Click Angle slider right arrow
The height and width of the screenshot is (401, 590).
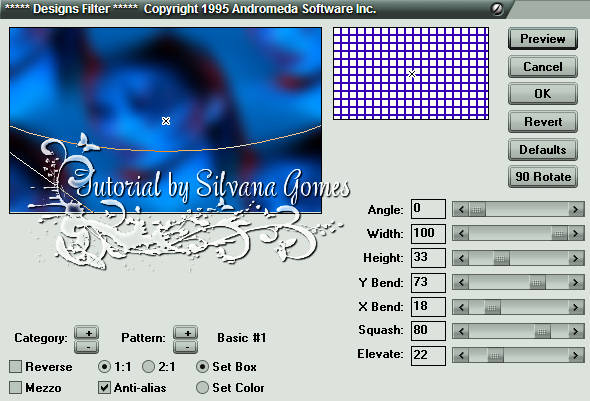click(x=576, y=210)
